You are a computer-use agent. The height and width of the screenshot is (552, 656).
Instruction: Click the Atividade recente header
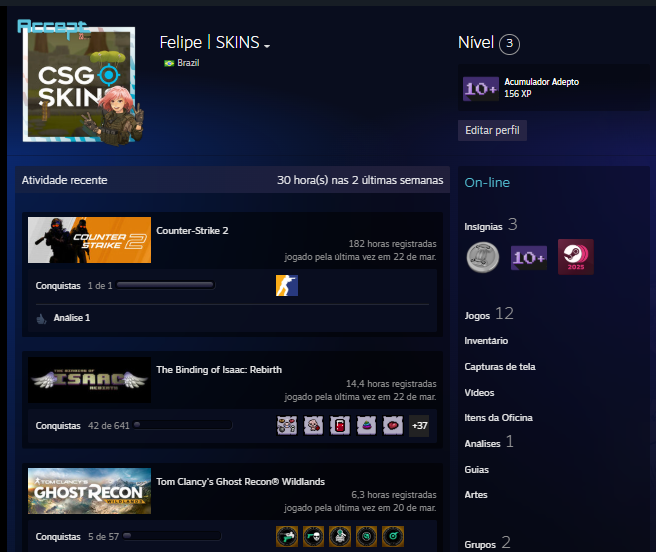pyautogui.click(x=64, y=180)
